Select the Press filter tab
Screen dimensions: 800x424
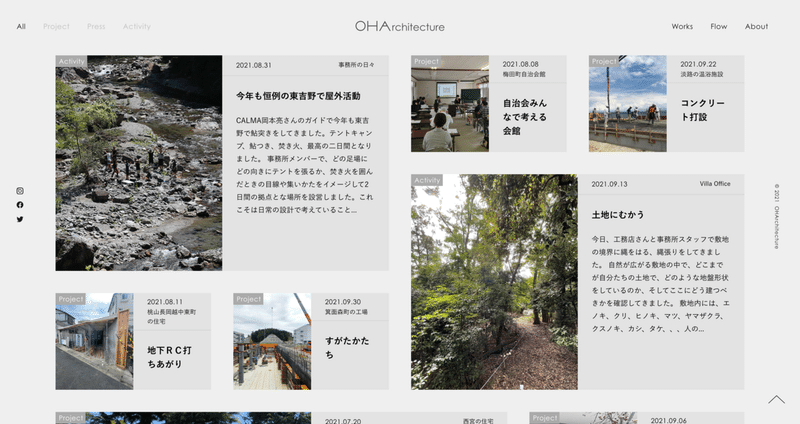pos(96,27)
